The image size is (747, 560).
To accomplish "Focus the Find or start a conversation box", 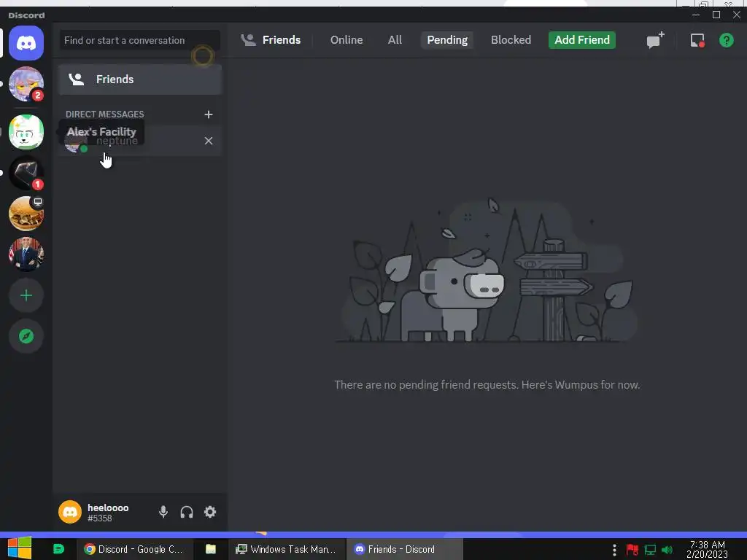I will [x=139, y=41].
